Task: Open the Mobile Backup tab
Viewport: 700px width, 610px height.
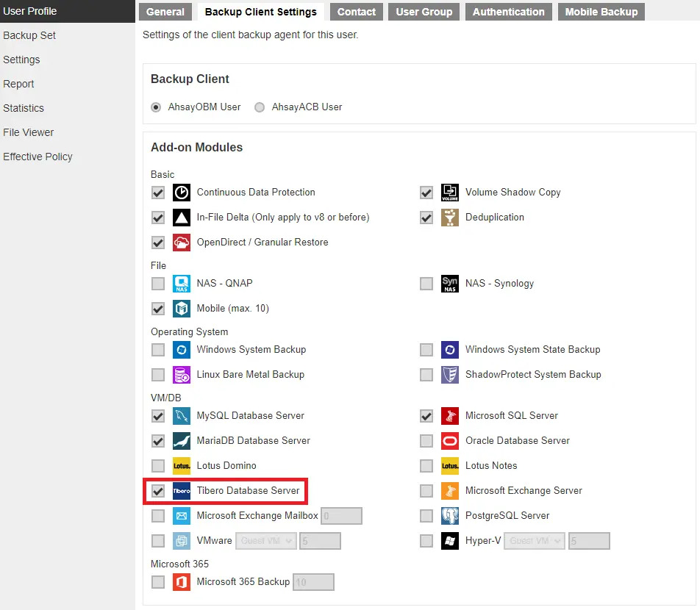Action: tap(601, 12)
